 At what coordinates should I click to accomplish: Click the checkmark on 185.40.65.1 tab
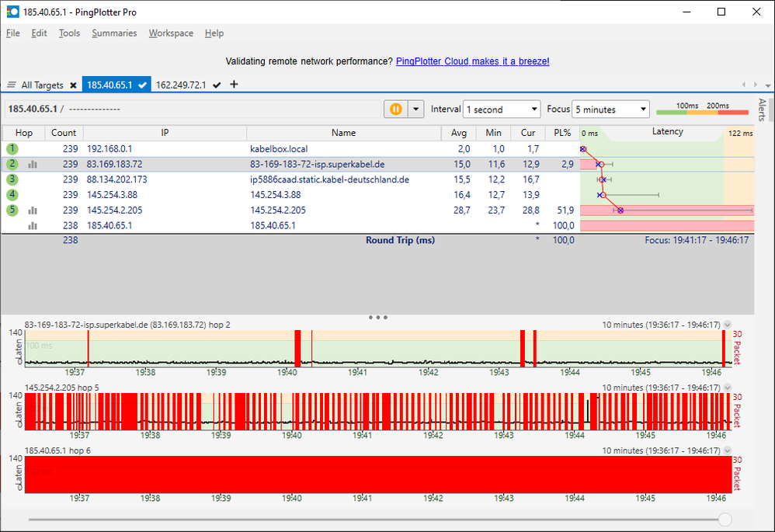tap(142, 85)
